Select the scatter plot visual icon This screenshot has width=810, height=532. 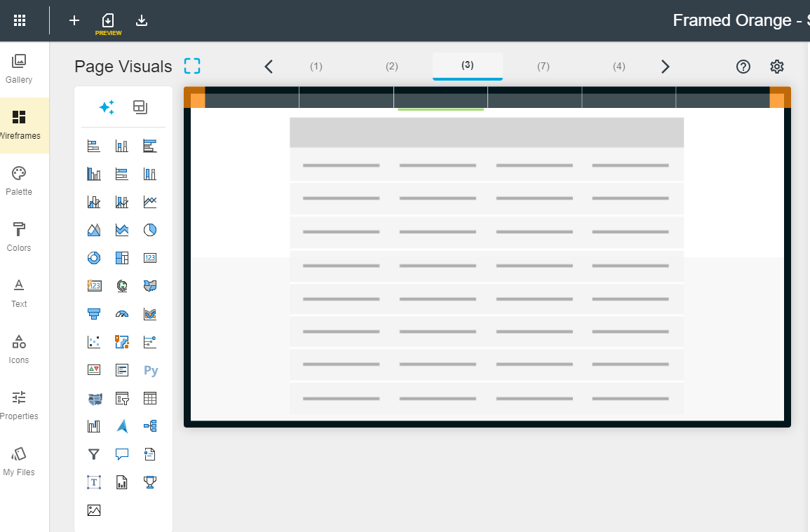click(93, 341)
